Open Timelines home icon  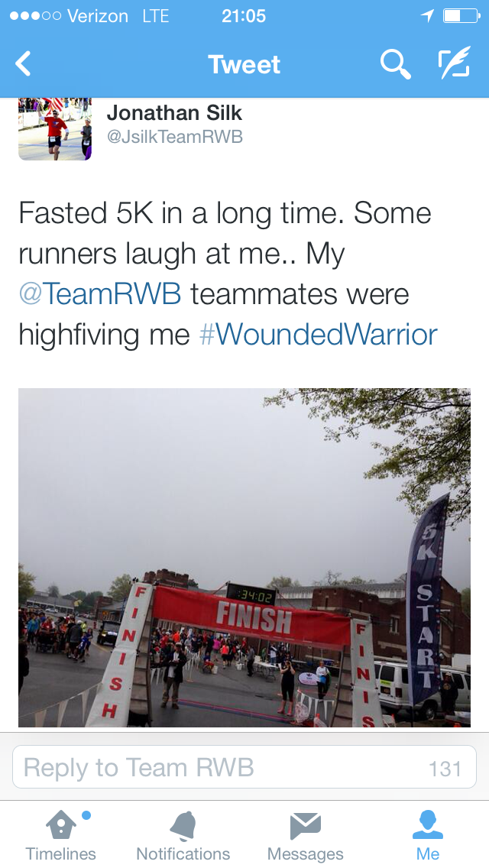(61, 824)
